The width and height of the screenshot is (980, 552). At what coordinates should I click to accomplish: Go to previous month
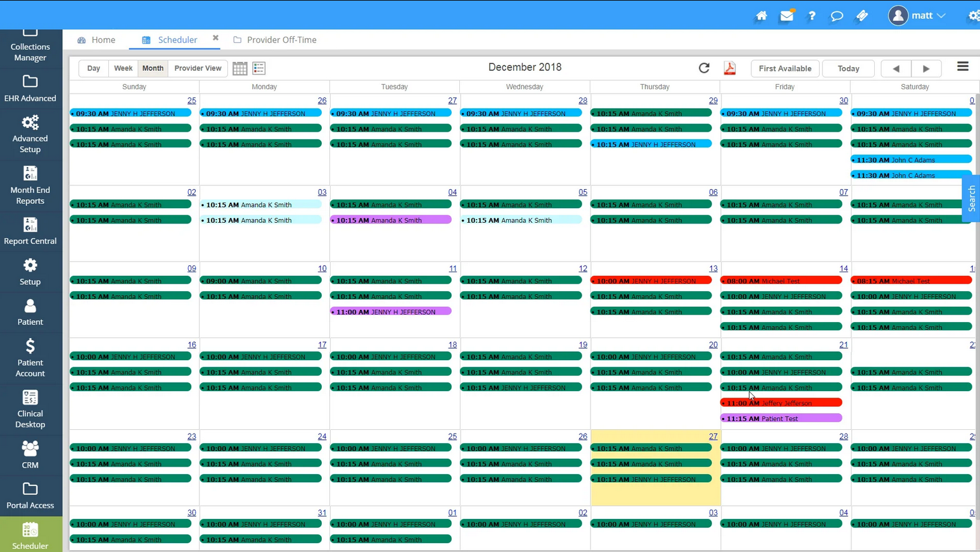point(896,68)
